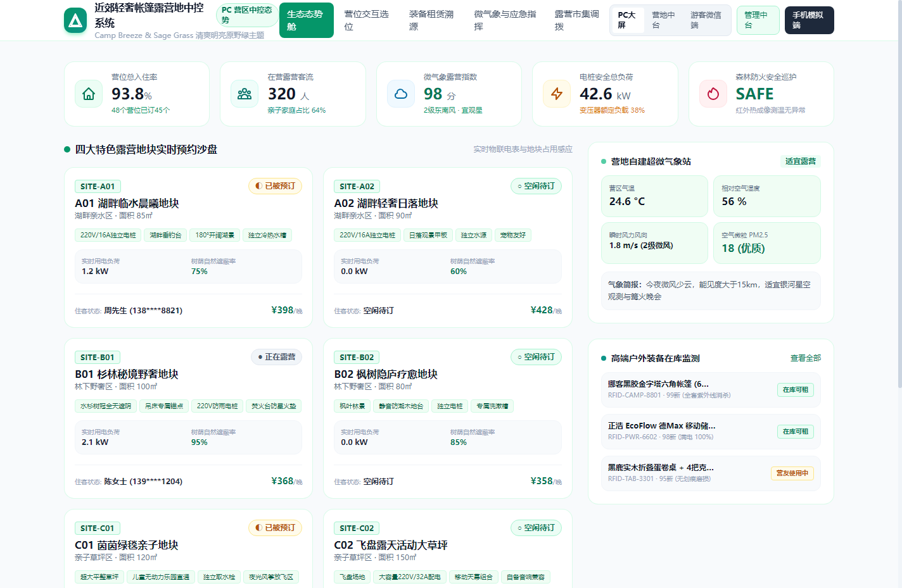Click the 220V防雨电桩 tag
This screenshot has height=588, width=902.
217,406
